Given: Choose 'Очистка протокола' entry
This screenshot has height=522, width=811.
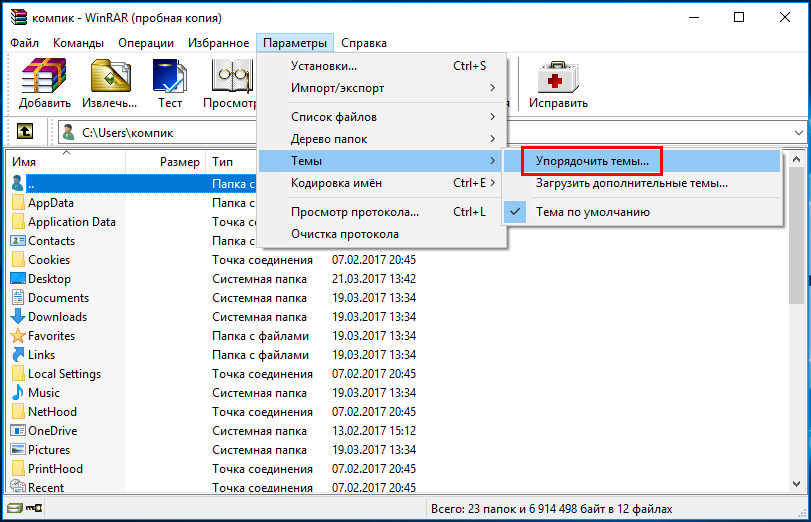Looking at the screenshot, I should coord(382,234).
